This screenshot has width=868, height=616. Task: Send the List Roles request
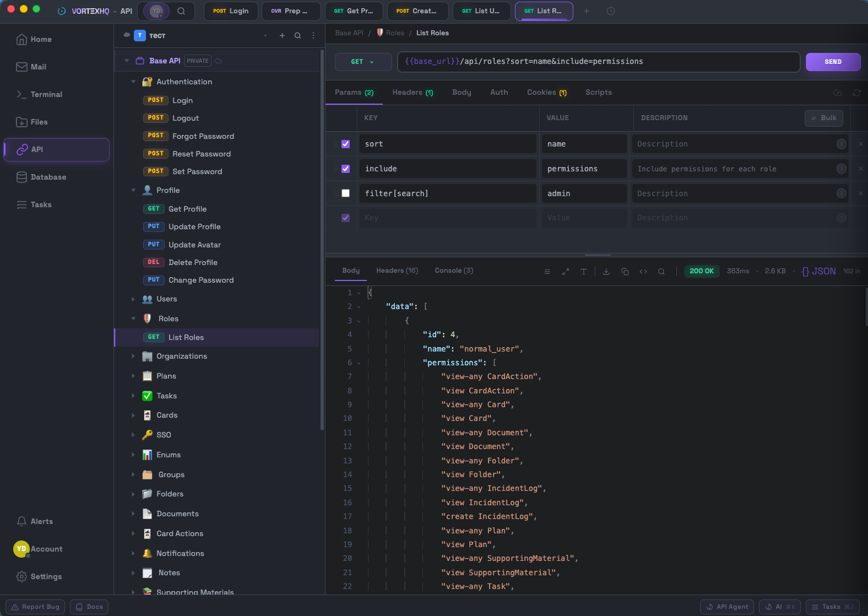coord(833,62)
